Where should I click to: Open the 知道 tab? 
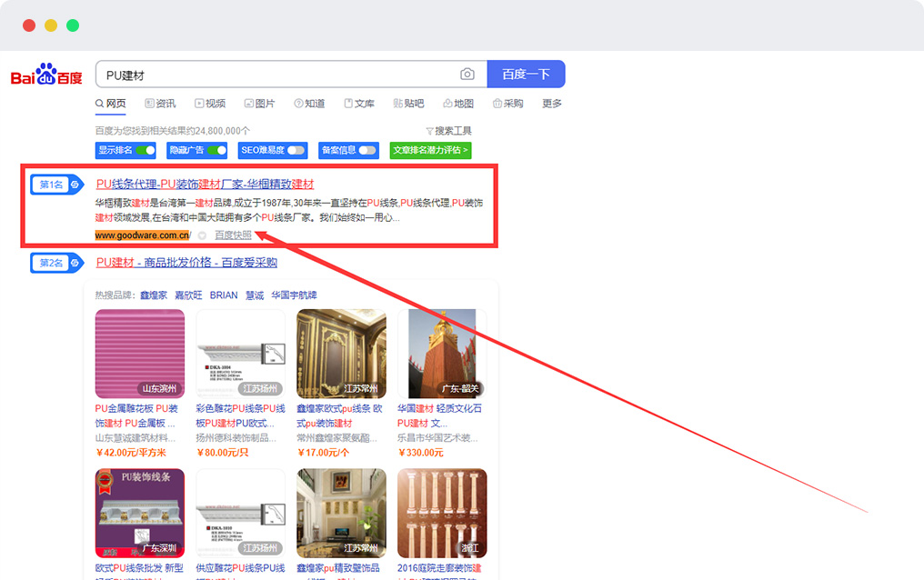[309, 103]
